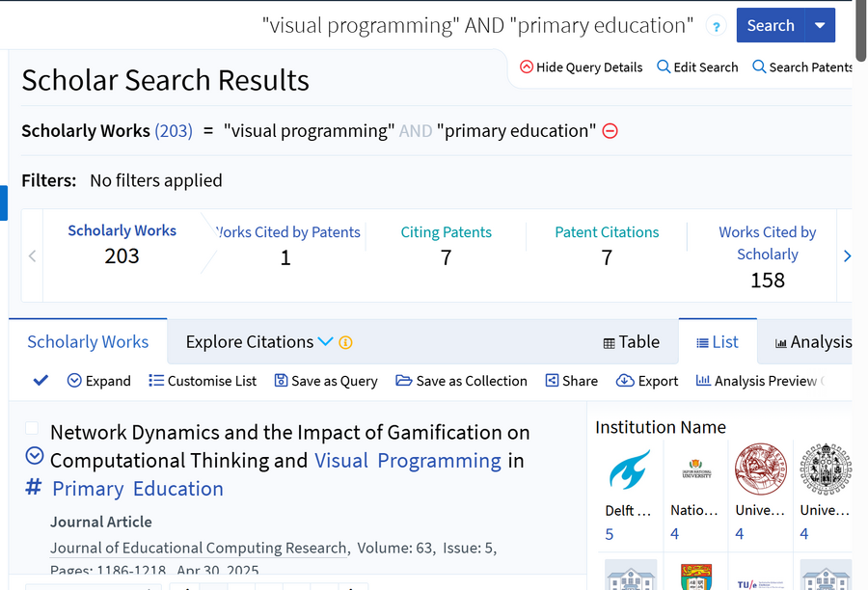Remove query term with red minus icon
The image size is (868, 590).
(610, 131)
